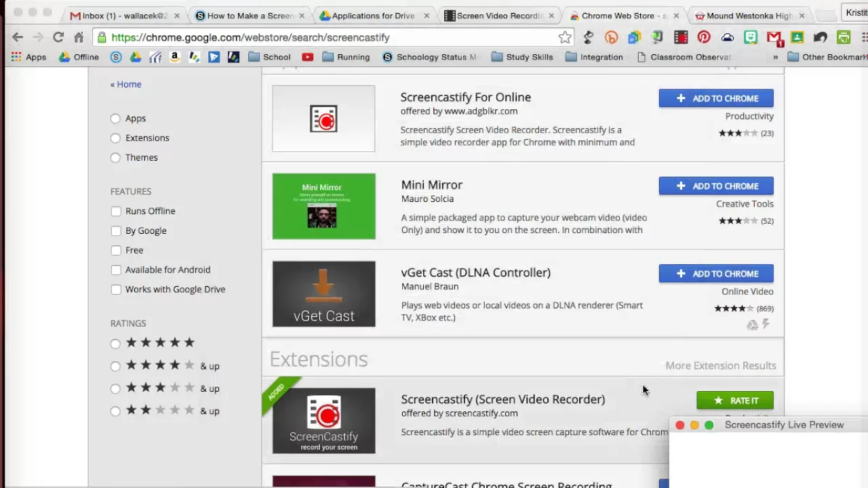
Task: Open the Amazon bookmark icon
Action: (174, 57)
